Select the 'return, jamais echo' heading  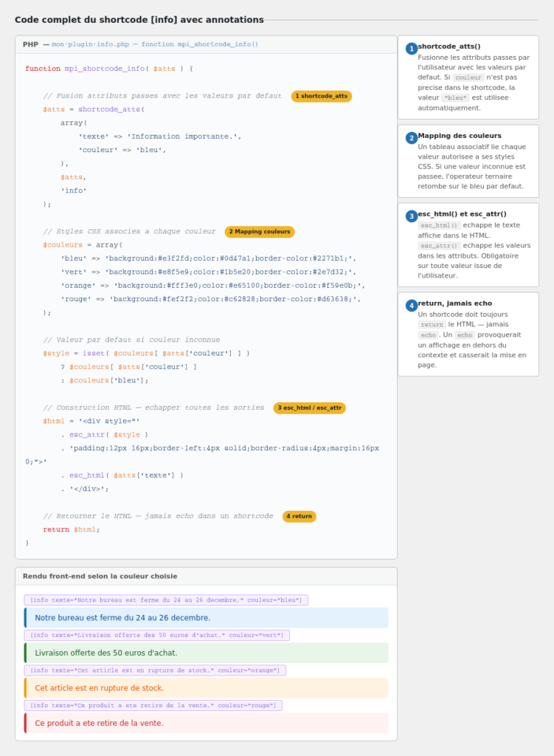454,303
